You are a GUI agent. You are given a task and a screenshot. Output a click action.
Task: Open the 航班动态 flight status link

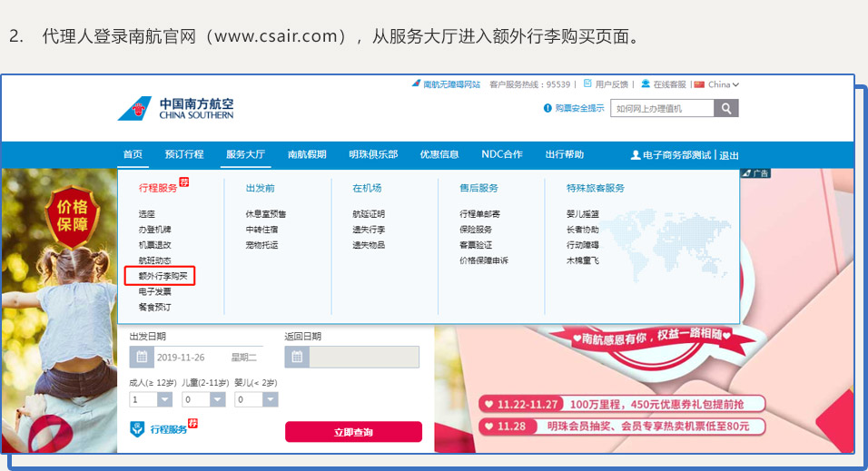(x=154, y=260)
